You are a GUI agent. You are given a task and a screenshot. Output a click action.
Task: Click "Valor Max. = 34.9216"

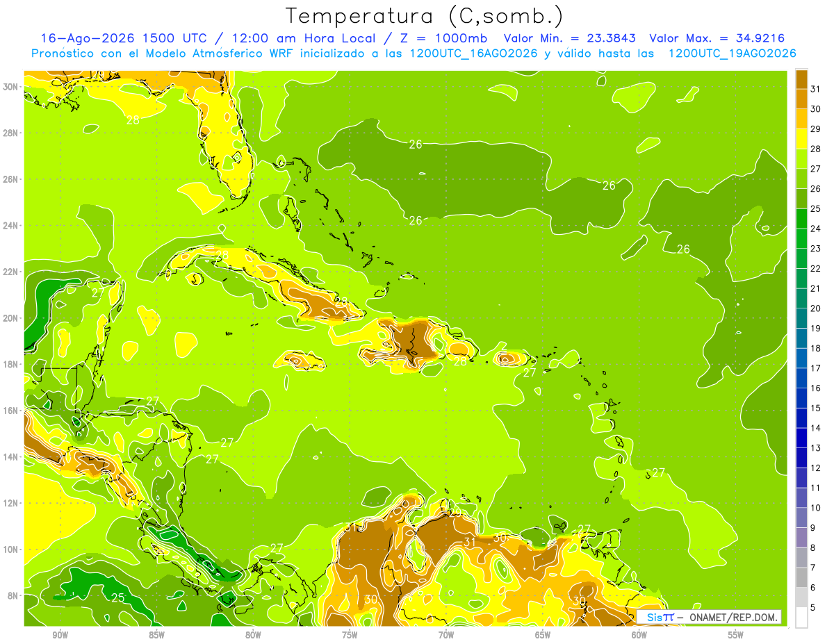pos(717,38)
